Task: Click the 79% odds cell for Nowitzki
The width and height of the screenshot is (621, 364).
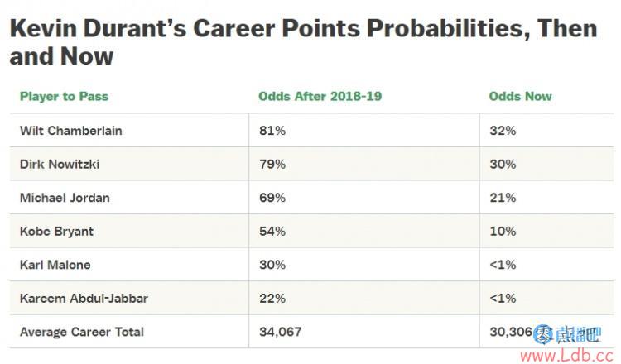Action: [272, 164]
